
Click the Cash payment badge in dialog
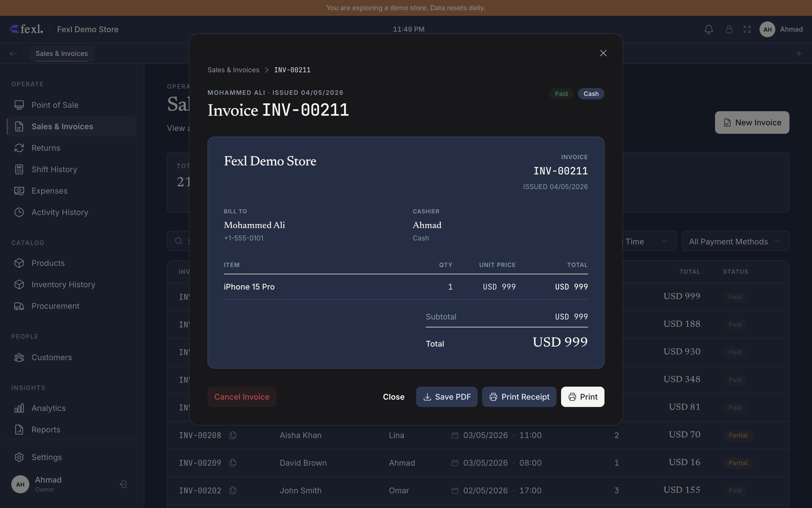pyautogui.click(x=591, y=94)
